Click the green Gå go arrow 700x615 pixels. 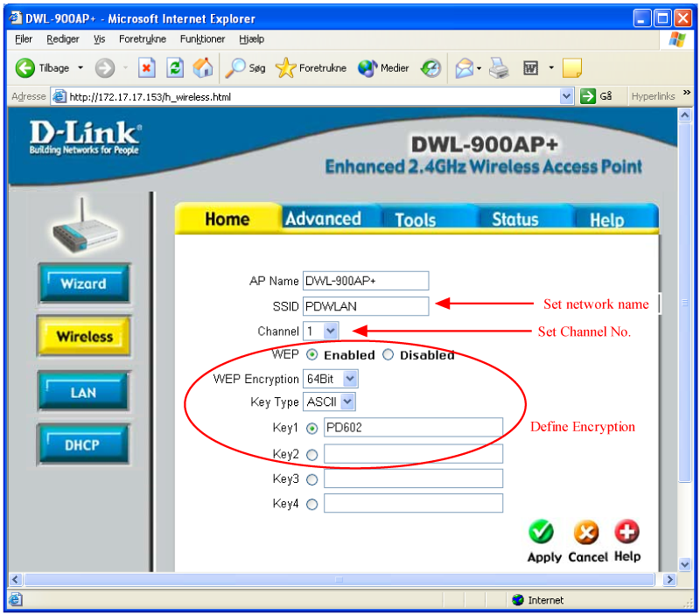(588, 96)
